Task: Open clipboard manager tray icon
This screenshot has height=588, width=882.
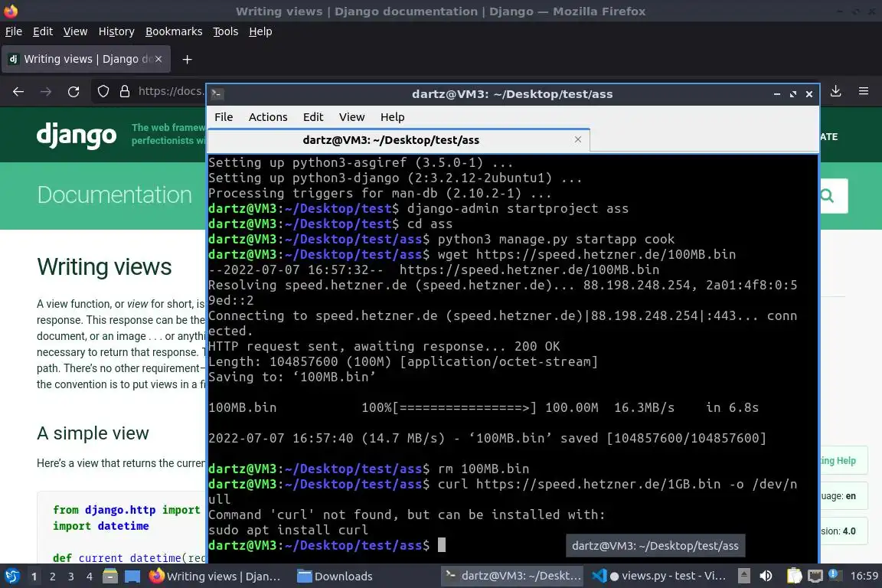Action: pos(794,576)
